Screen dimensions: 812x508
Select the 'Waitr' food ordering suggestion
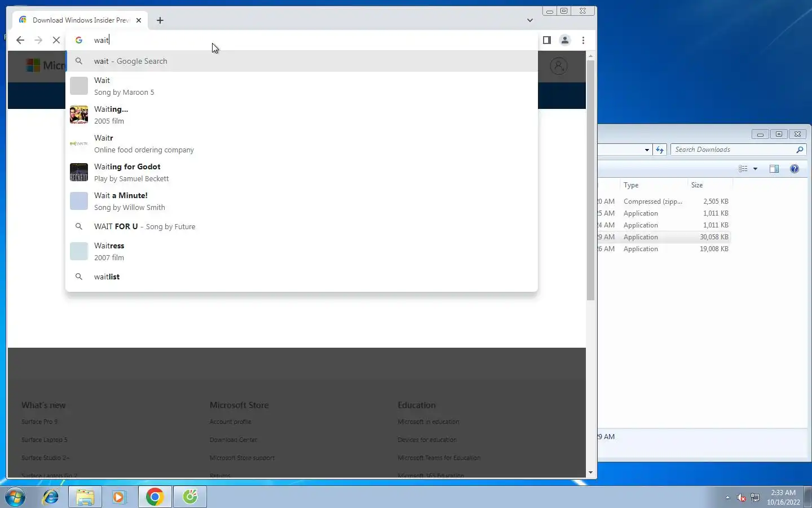[x=302, y=143]
